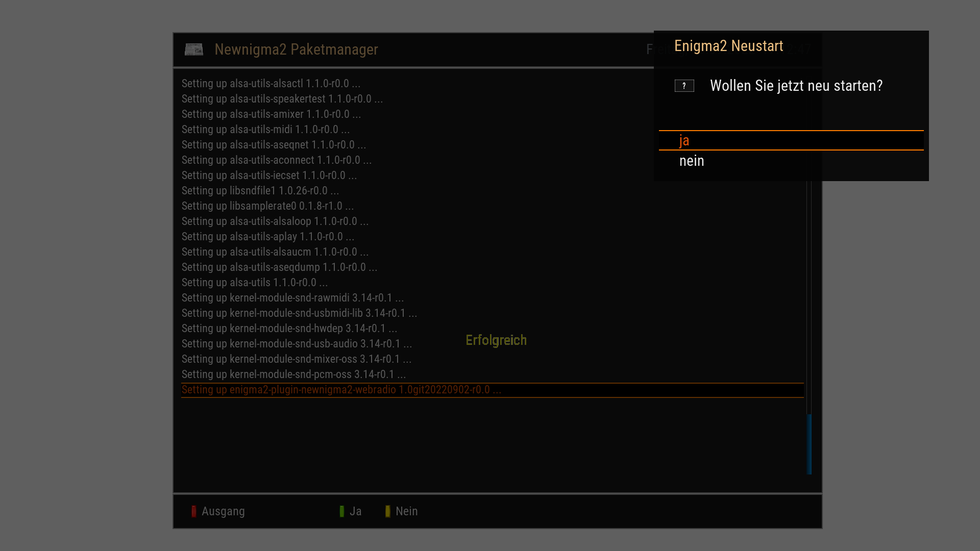Select the kernel-module-snd-pcm-oss log line
Image resolution: width=980 pixels, height=551 pixels.
coord(293,374)
